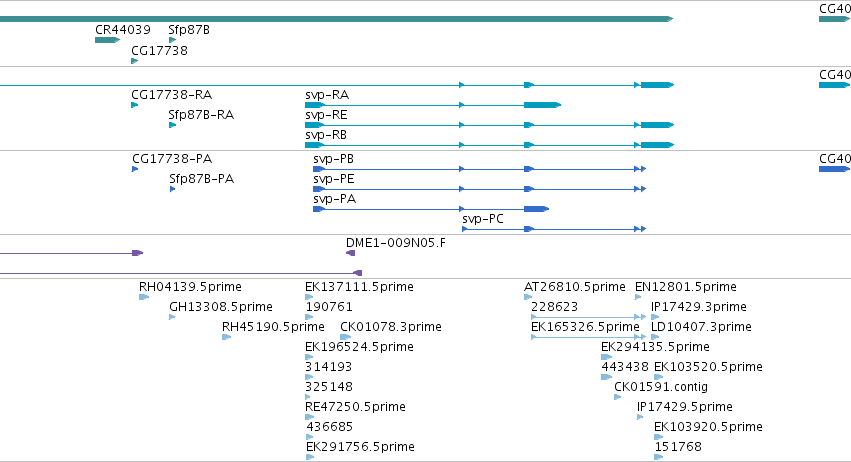Select the RH04139.5prime EST arrow
Screen dimensions: 851x462
[144, 297]
